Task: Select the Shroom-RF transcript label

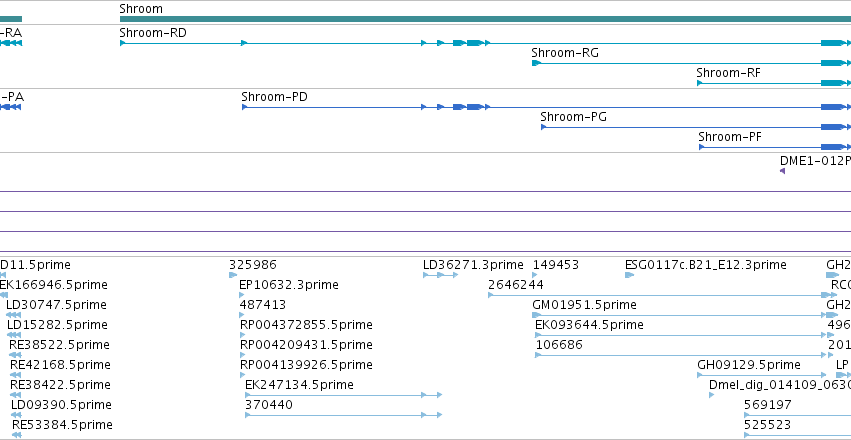Action: tap(728, 73)
